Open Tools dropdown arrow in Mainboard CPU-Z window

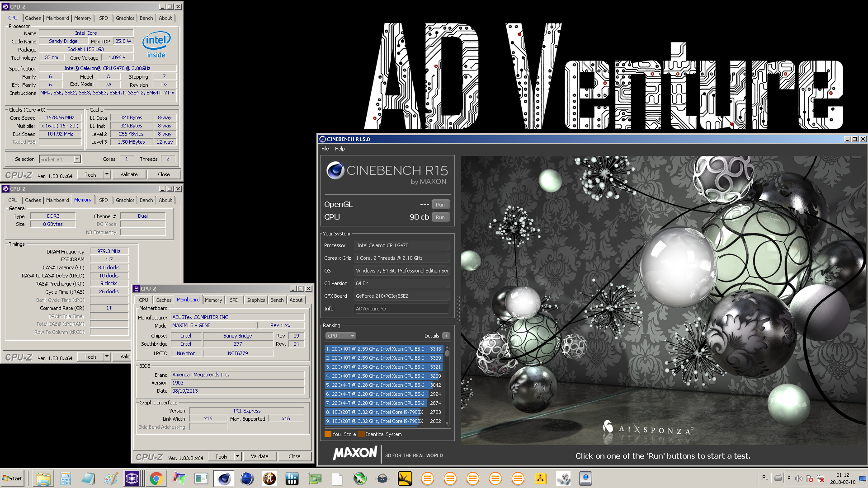point(238,456)
